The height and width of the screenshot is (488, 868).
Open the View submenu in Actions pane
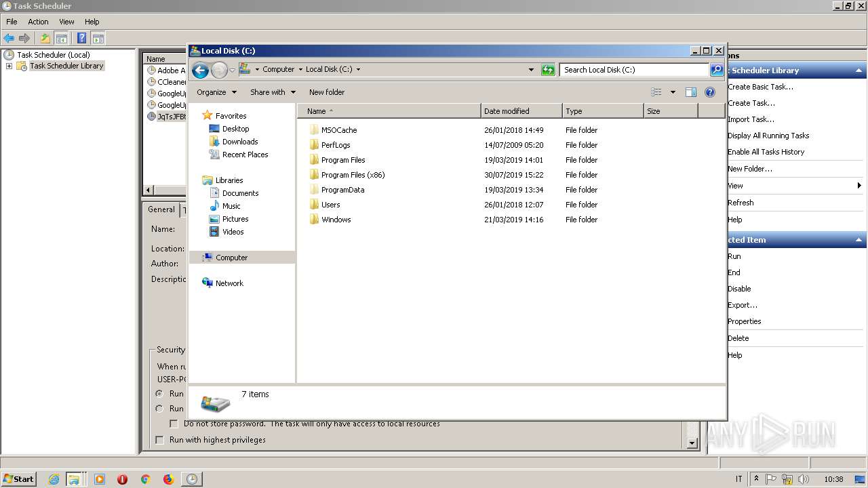(x=794, y=186)
